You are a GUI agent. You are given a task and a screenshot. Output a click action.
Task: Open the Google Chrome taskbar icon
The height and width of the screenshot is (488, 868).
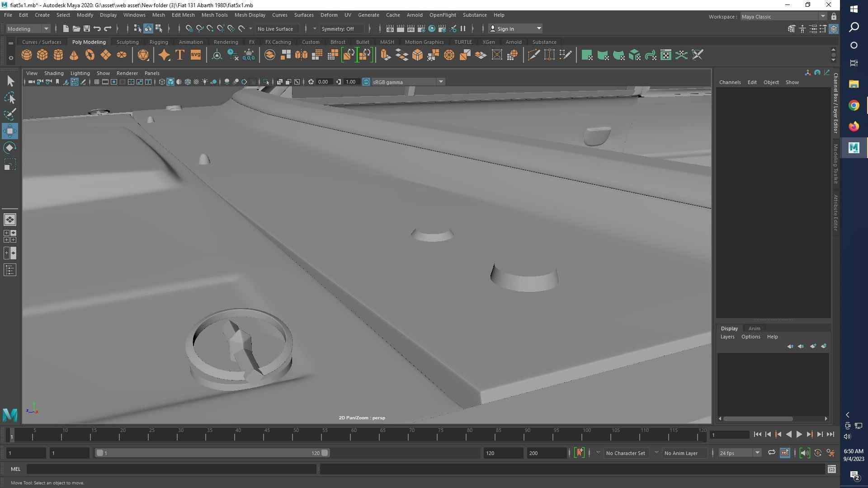(x=854, y=105)
